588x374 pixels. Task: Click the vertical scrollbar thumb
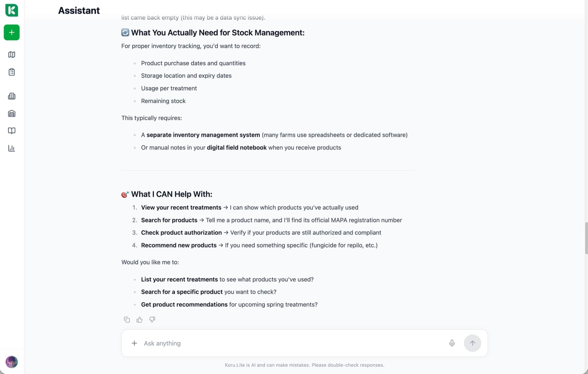point(586,238)
